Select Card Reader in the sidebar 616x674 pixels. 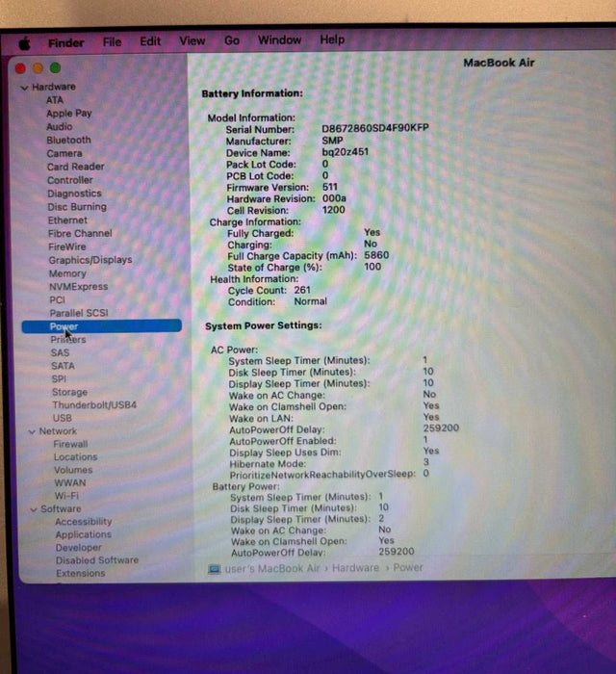click(x=76, y=167)
